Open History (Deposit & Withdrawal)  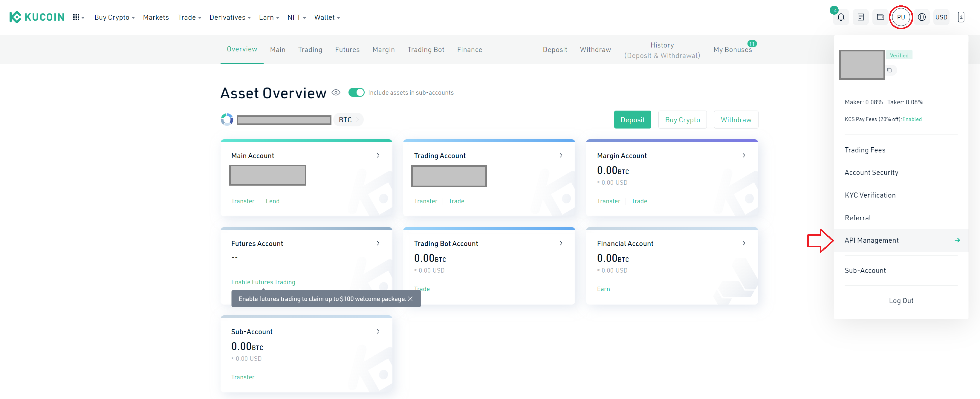coord(662,50)
